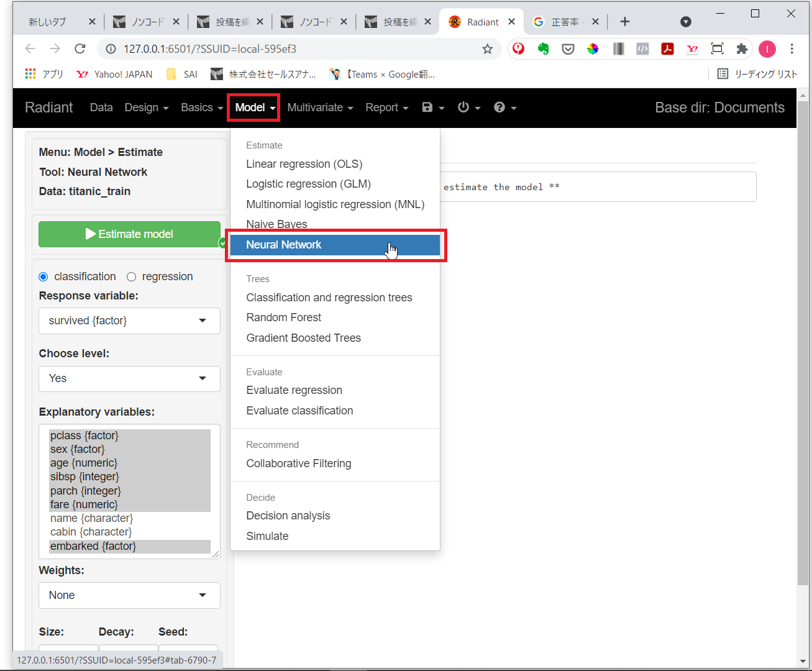Viewport: 812px width, 671px height.
Task: Open the Evernote extension icon
Action: (x=544, y=49)
